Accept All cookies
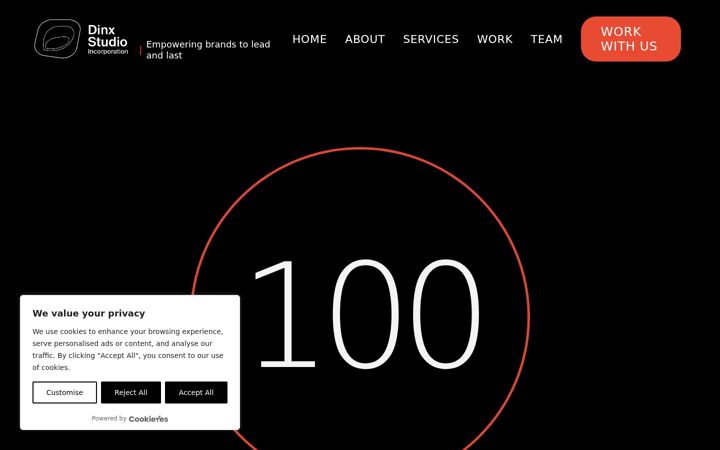 click(x=196, y=393)
